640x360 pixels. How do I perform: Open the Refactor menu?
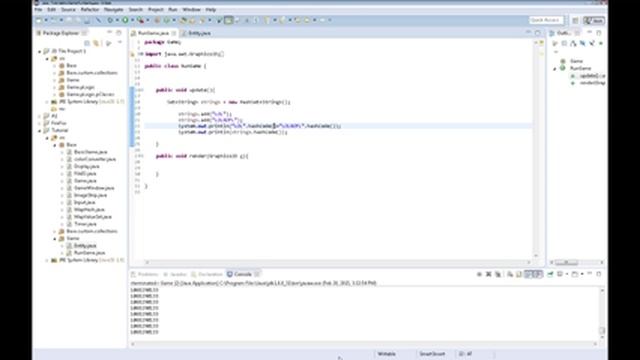click(90, 9)
